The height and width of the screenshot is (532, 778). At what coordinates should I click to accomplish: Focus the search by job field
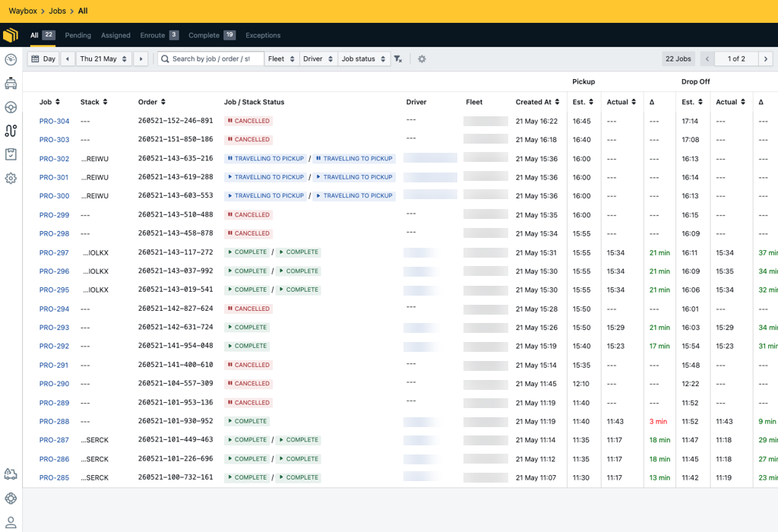[211, 59]
